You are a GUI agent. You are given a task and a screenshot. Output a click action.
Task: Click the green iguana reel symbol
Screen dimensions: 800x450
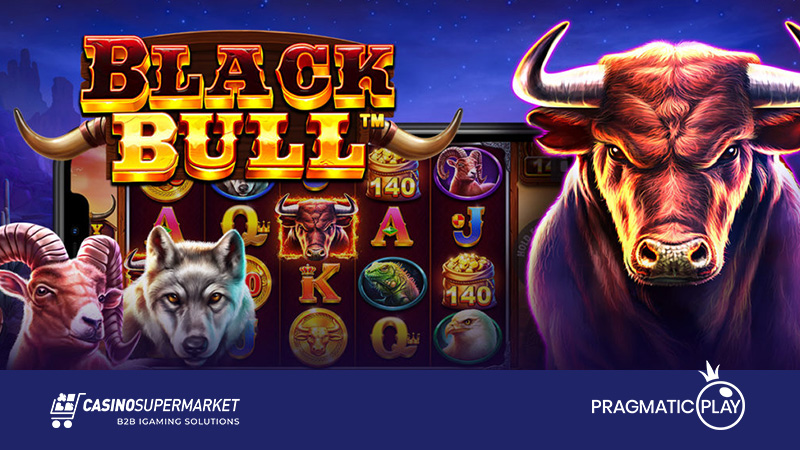point(392,283)
